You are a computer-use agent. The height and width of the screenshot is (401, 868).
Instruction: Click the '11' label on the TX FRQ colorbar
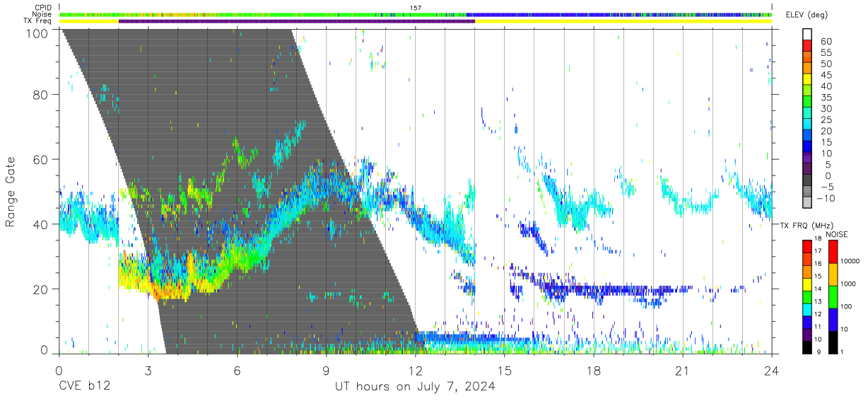click(x=818, y=327)
